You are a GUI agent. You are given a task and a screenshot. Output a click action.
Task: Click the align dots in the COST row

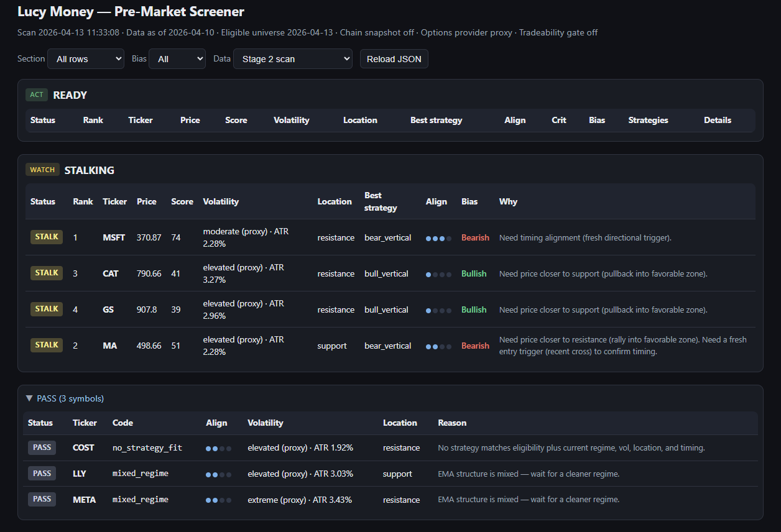[219, 448]
